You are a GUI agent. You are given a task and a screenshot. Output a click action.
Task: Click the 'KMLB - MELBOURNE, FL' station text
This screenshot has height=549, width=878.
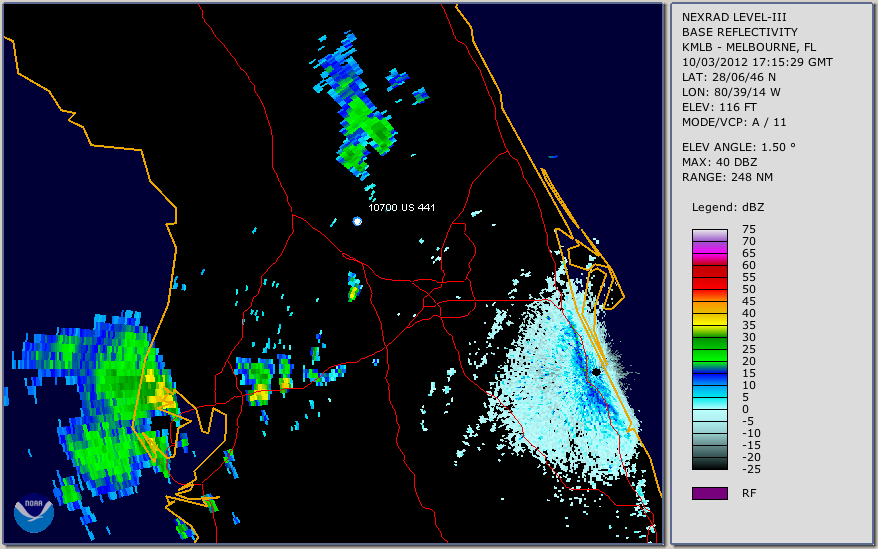(x=749, y=47)
